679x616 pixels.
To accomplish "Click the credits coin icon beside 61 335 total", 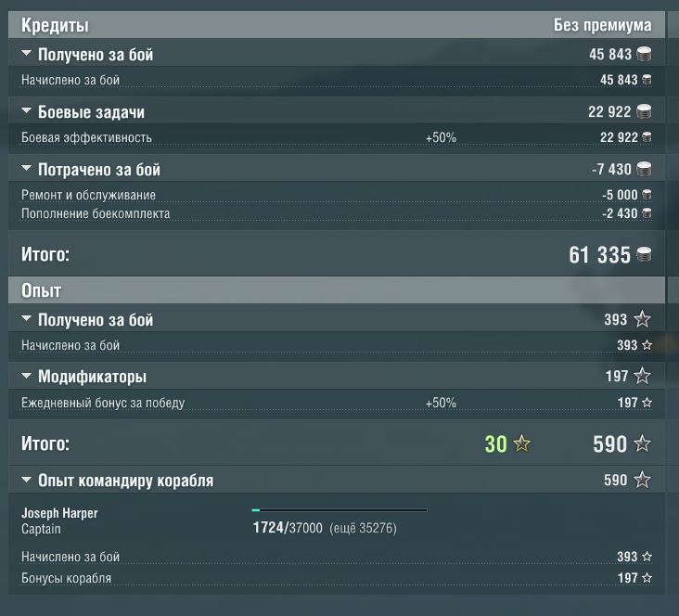I will point(644,254).
